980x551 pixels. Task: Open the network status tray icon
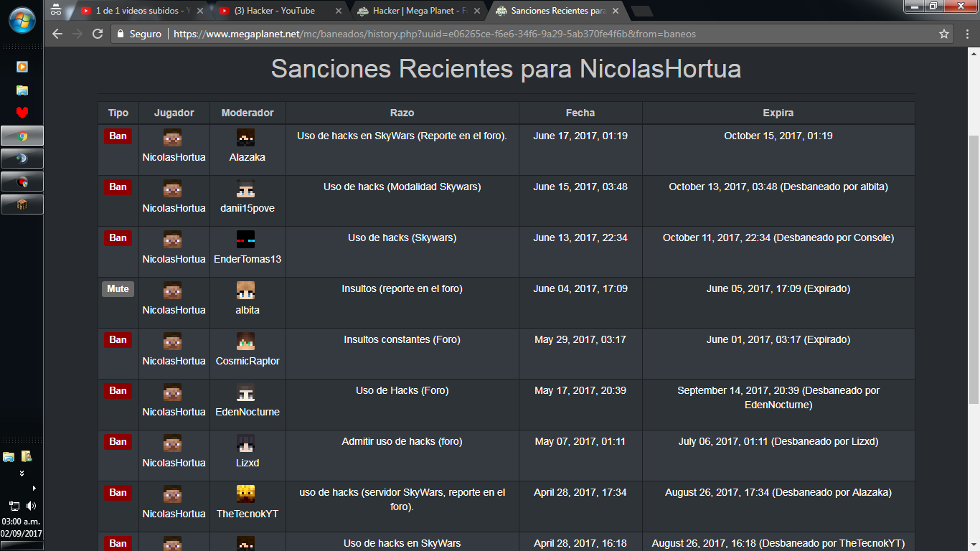14,506
